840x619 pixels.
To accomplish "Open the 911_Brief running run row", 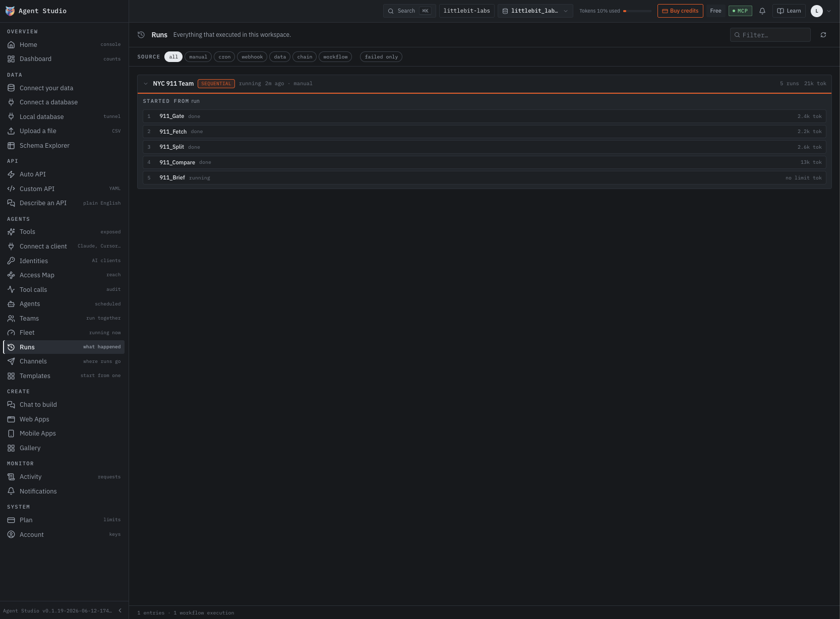I will tap(485, 178).
